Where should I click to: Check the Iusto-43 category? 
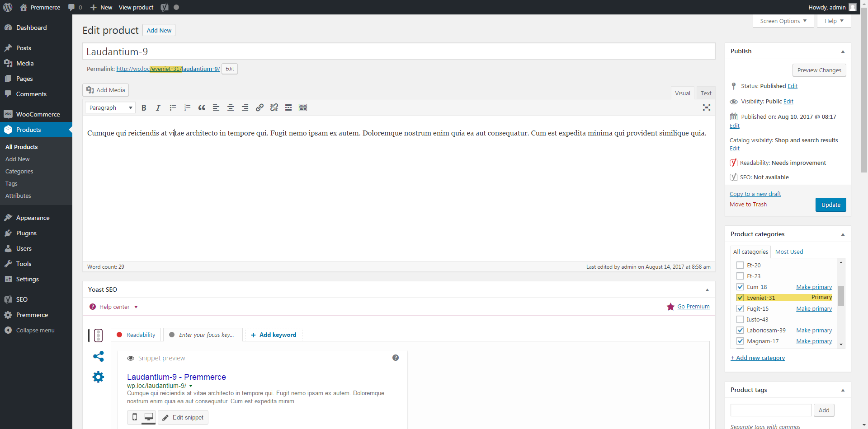coord(740,319)
